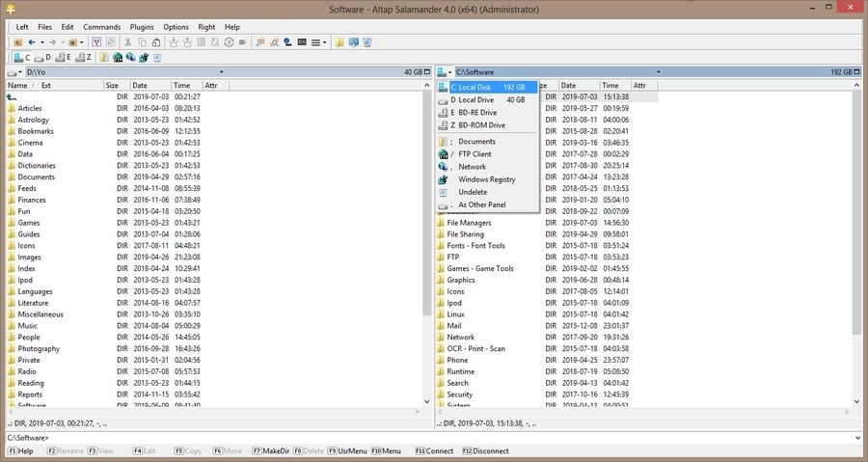Click the Forward arrow toolbar icon
The image size is (868, 462).
coord(52,42)
